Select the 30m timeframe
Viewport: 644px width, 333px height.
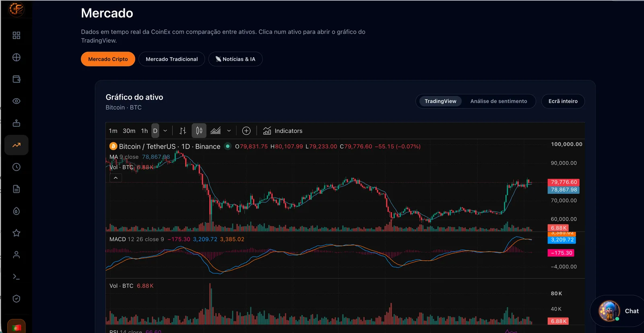click(x=129, y=131)
